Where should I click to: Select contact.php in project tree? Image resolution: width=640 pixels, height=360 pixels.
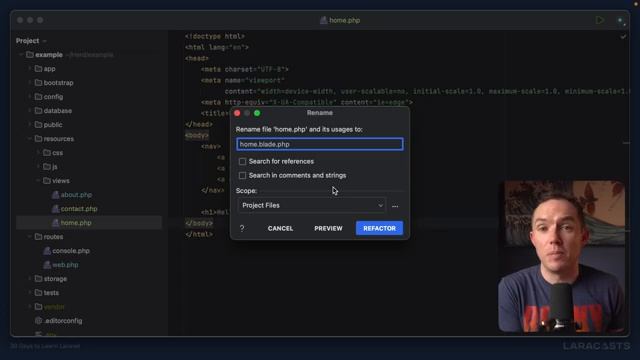pos(79,209)
